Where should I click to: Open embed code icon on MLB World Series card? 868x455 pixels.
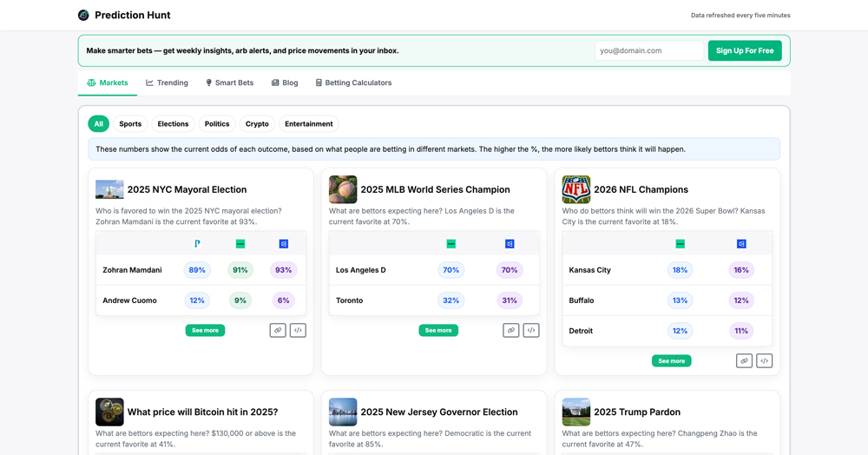pyautogui.click(x=531, y=330)
